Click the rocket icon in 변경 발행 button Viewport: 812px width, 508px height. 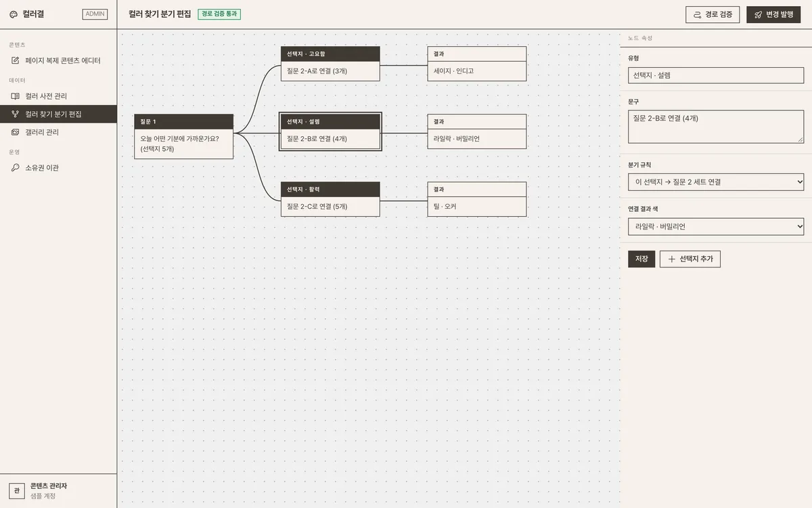pos(759,14)
